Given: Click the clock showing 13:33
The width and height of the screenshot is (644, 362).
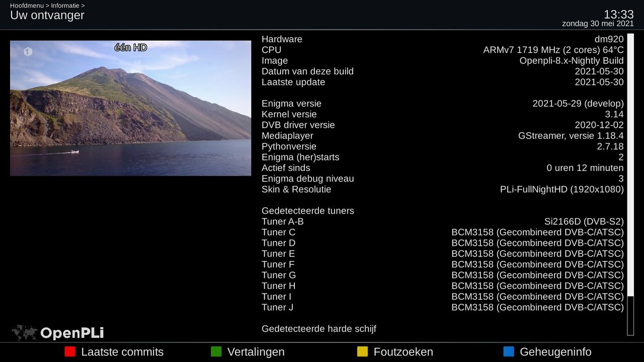Looking at the screenshot, I should click(x=618, y=15).
